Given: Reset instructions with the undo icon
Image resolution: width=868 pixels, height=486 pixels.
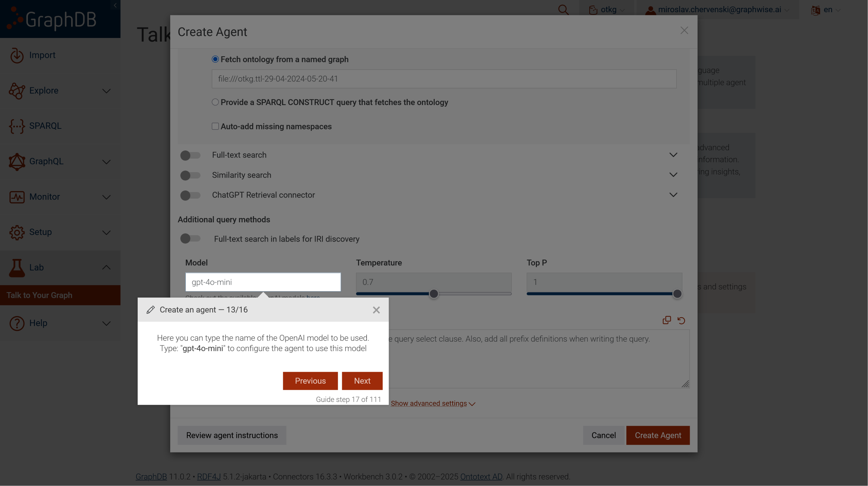Looking at the screenshot, I should click(681, 320).
